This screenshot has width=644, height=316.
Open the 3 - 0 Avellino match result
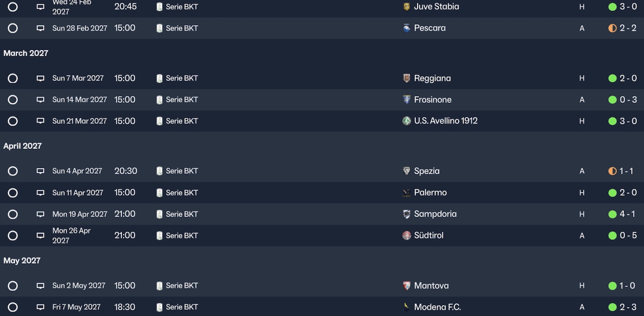pos(628,121)
